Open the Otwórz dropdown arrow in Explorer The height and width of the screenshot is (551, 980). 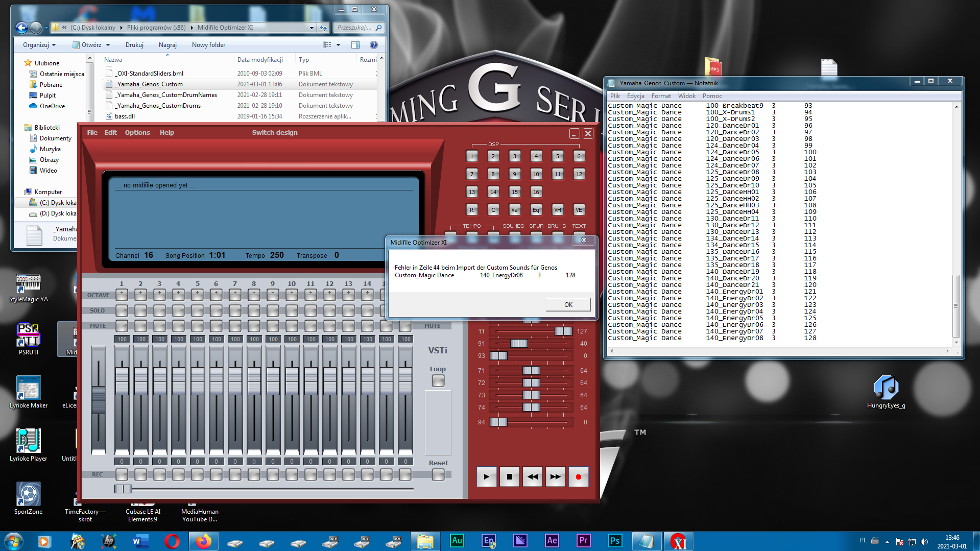tap(108, 45)
